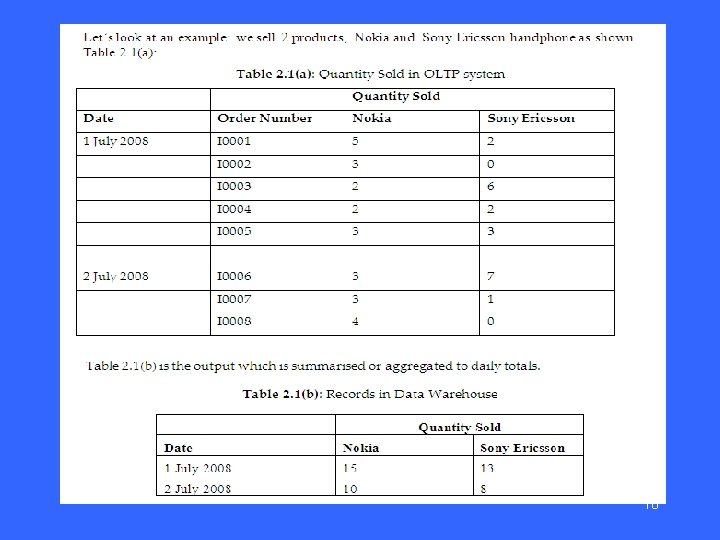The width and height of the screenshot is (720, 540).
Task: Click the "Nokia" header in the OLTP table
Action: [x=371, y=118]
